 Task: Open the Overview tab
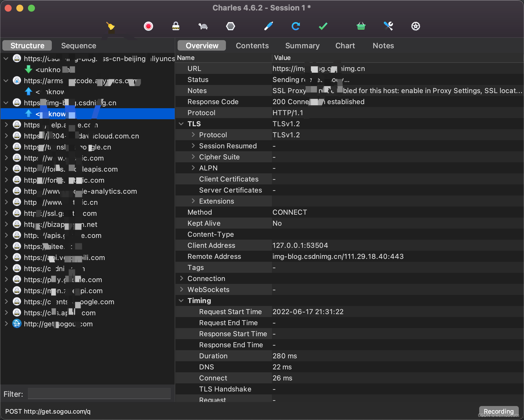coord(202,46)
